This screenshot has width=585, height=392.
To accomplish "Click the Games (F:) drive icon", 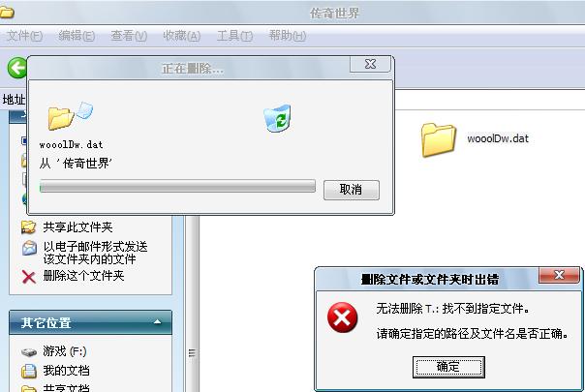I will 29,351.
